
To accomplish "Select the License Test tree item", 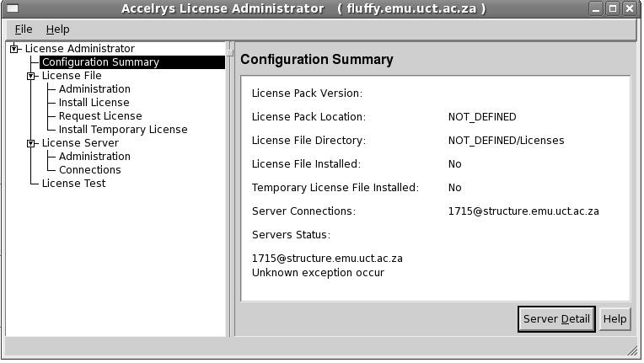I will [x=73, y=184].
